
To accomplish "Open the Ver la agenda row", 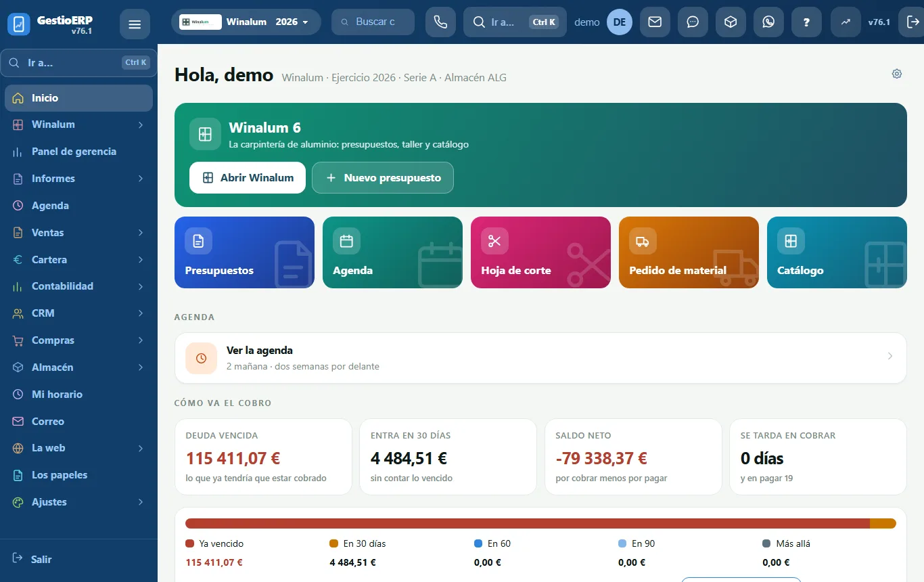I will click(x=540, y=358).
